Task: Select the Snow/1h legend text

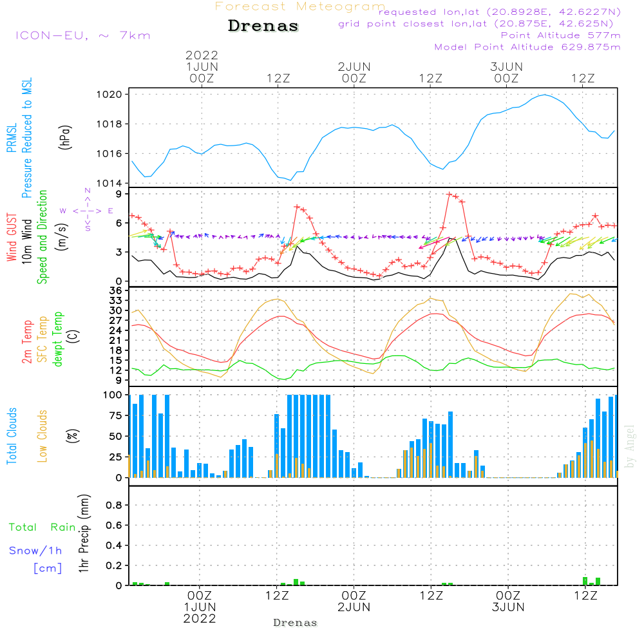Action: 35,551
